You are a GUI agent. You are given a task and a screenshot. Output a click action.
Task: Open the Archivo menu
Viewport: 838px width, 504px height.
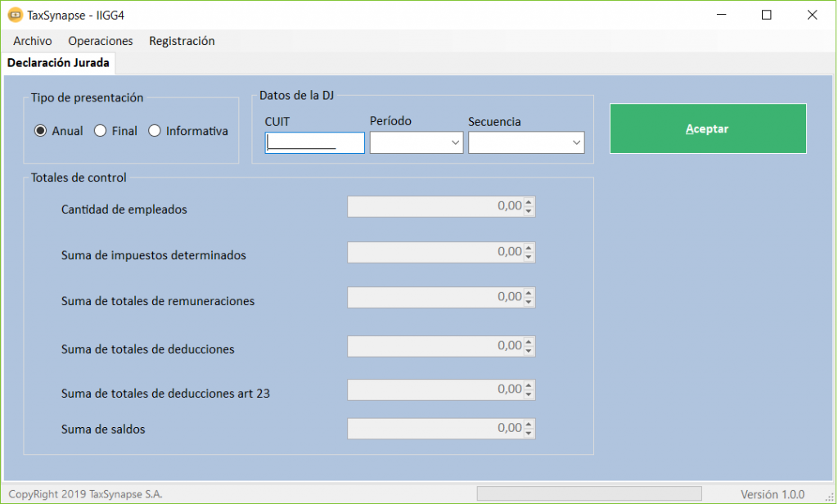click(33, 41)
